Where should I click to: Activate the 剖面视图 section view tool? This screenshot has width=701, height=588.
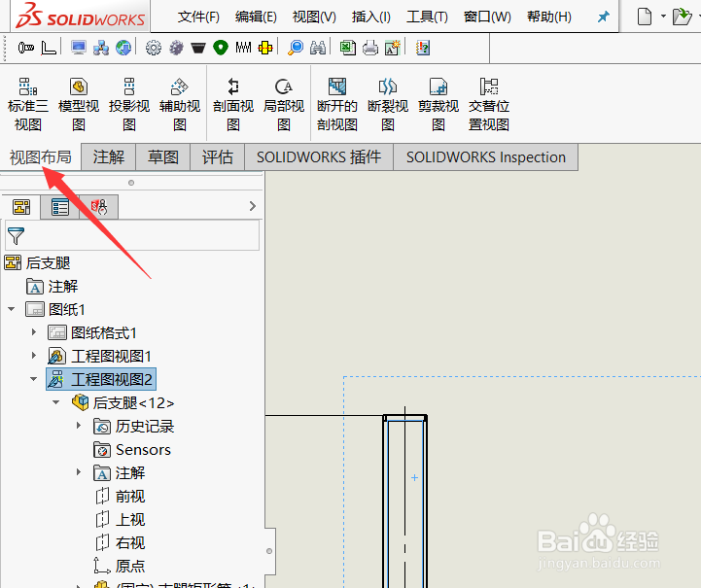pyautogui.click(x=233, y=104)
